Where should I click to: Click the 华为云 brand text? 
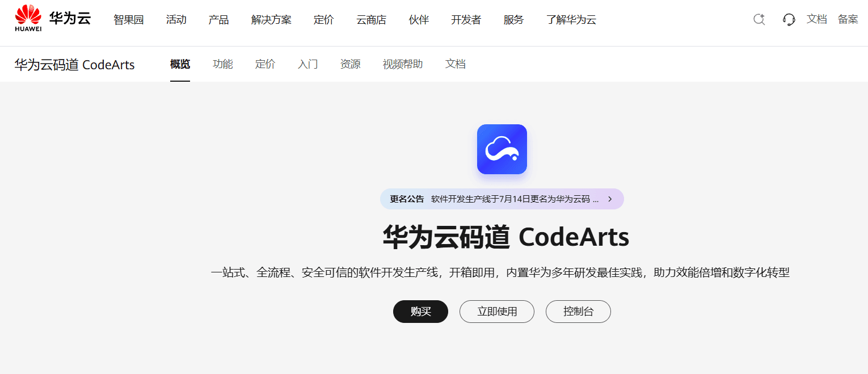70,18
